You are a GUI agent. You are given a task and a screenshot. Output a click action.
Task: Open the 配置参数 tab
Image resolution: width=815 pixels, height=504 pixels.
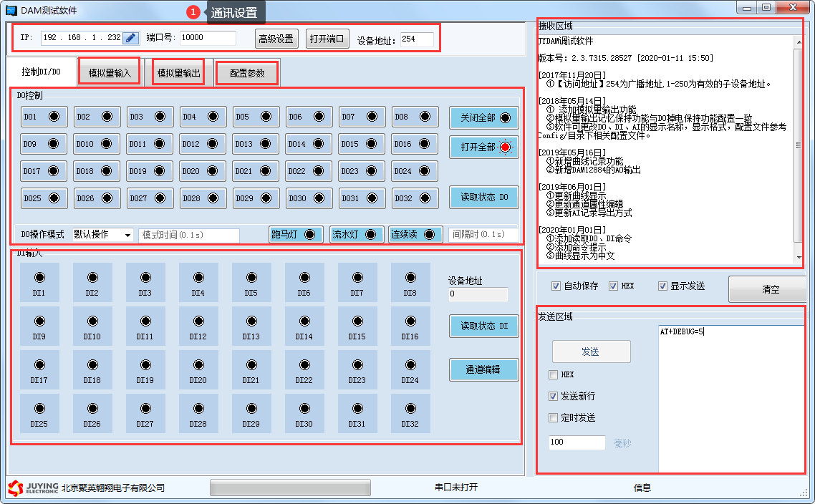click(247, 73)
